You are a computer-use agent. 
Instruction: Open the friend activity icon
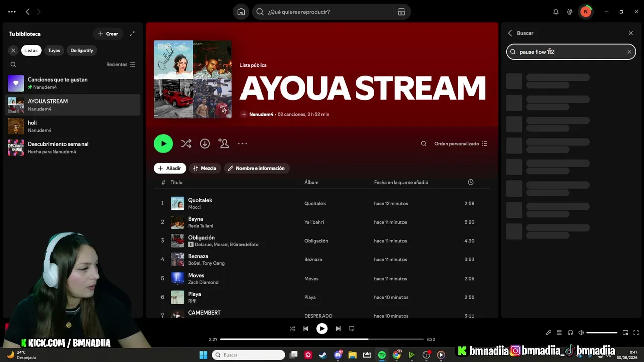click(x=570, y=12)
